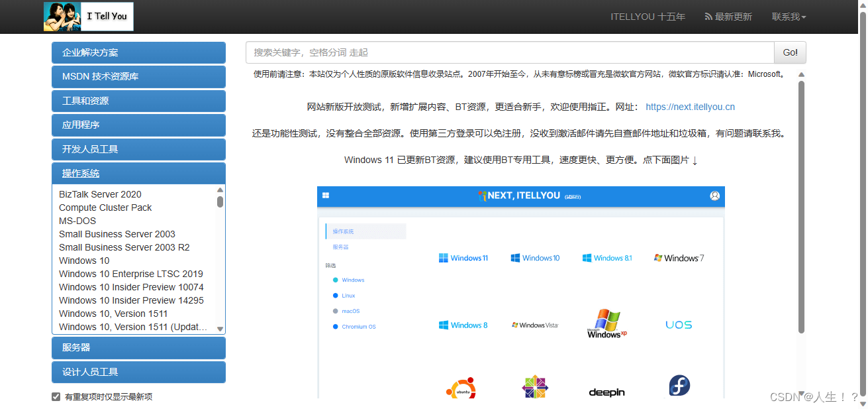Expand the 开发人员工具 panel
This screenshot has width=868, height=409.
pyautogui.click(x=138, y=149)
